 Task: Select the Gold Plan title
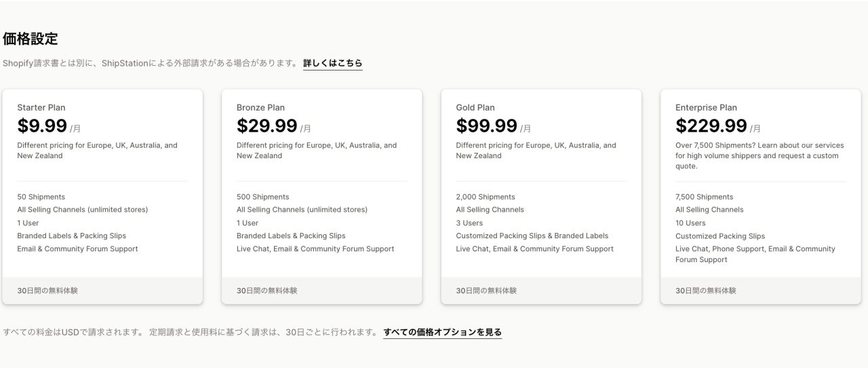click(x=475, y=107)
